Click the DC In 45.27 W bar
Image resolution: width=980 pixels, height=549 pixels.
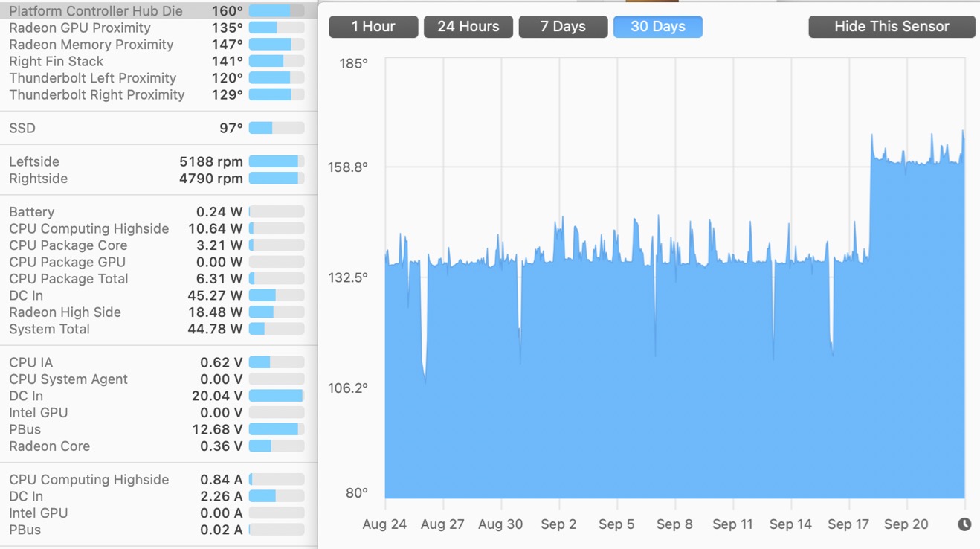(277, 295)
